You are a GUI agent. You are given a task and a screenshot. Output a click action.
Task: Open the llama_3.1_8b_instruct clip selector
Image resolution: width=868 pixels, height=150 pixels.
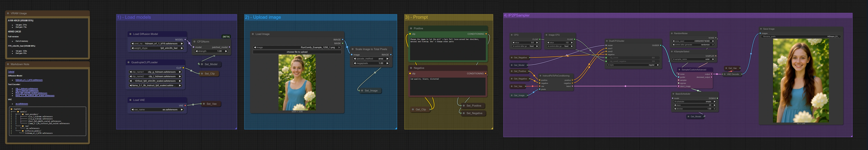coord(156,86)
